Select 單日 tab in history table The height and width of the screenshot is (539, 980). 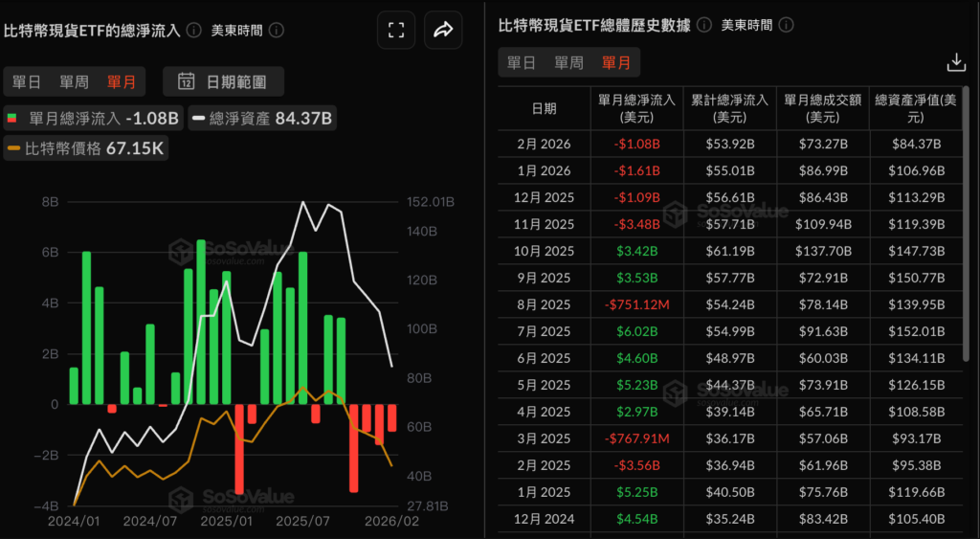(522, 62)
